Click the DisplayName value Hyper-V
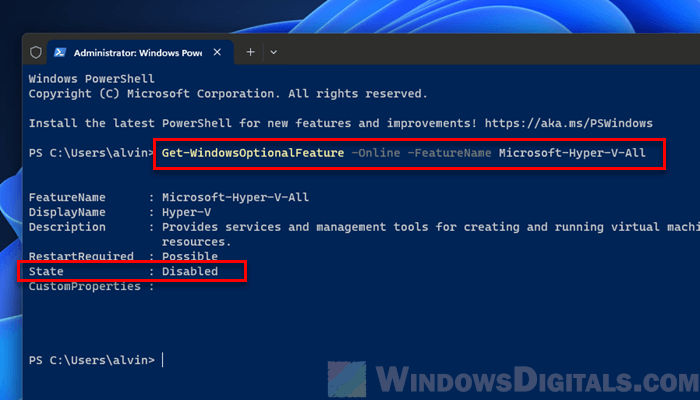Screen dimensions: 700x400 pos(186,212)
